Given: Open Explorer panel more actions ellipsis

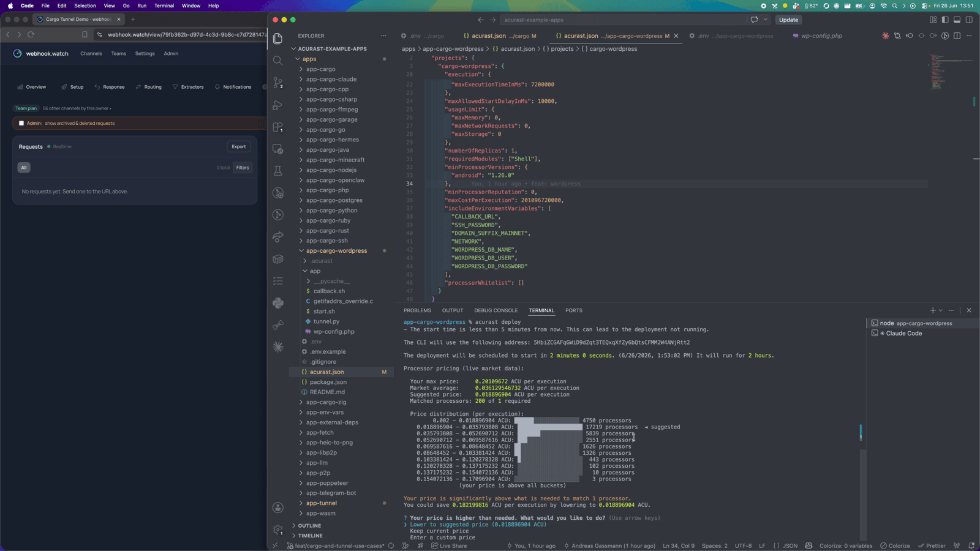Looking at the screenshot, I should click(383, 36).
